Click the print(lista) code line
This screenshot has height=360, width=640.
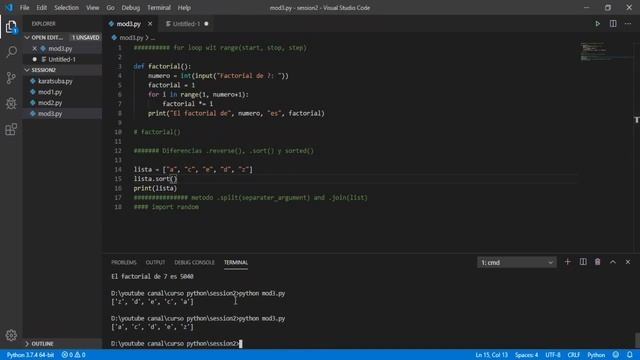pos(155,188)
